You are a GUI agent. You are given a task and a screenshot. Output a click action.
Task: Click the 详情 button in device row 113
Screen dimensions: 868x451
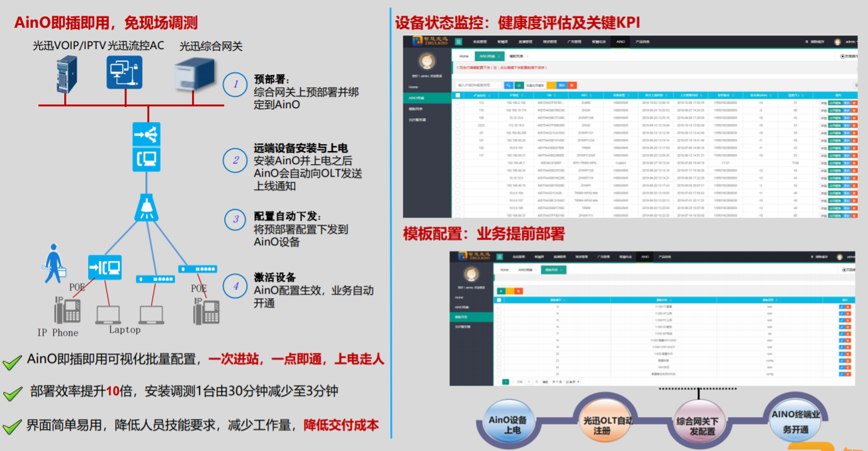(823, 102)
